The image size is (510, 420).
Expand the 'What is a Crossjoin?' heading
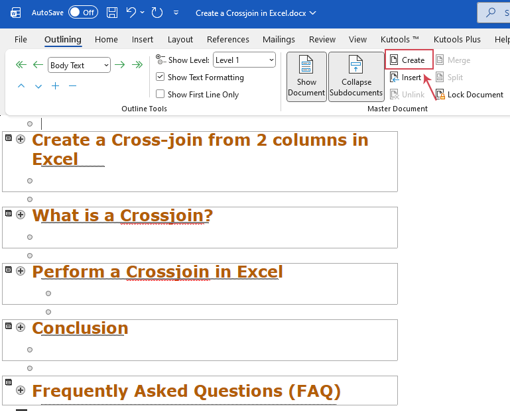coord(21,215)
